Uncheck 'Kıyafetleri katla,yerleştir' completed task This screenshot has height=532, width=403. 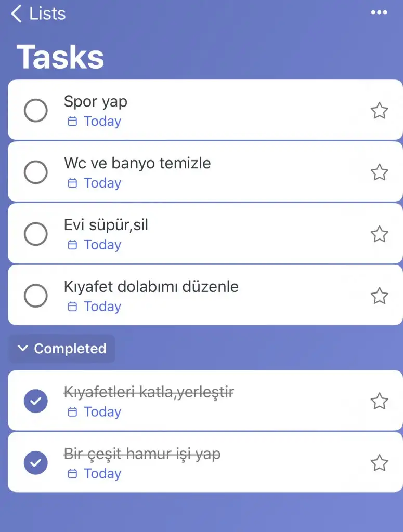36,401
